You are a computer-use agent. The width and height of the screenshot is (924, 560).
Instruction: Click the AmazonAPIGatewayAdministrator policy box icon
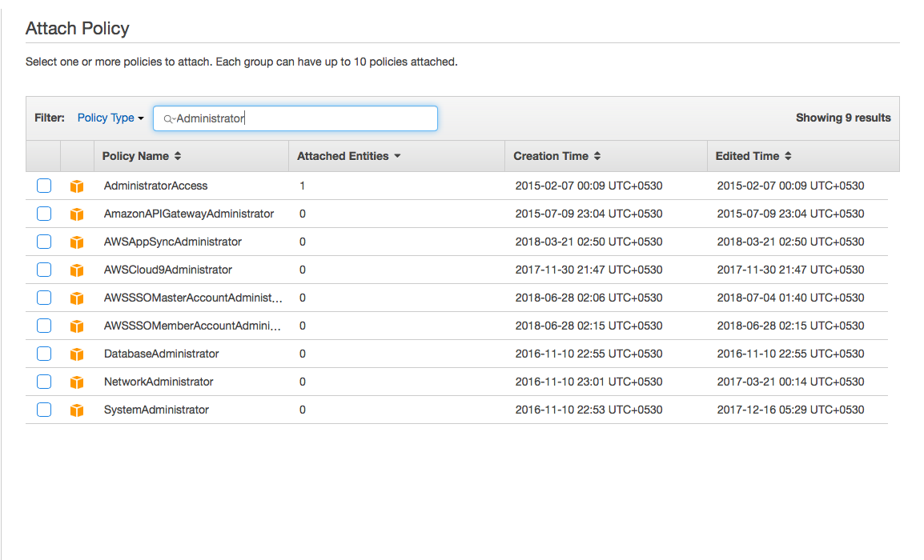[77, 214]
